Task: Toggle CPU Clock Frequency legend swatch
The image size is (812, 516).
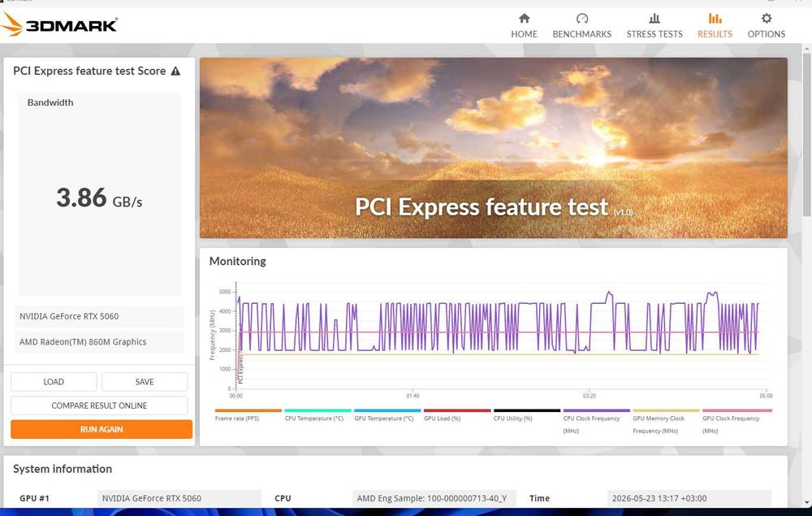Action: (x=597, y=410)
